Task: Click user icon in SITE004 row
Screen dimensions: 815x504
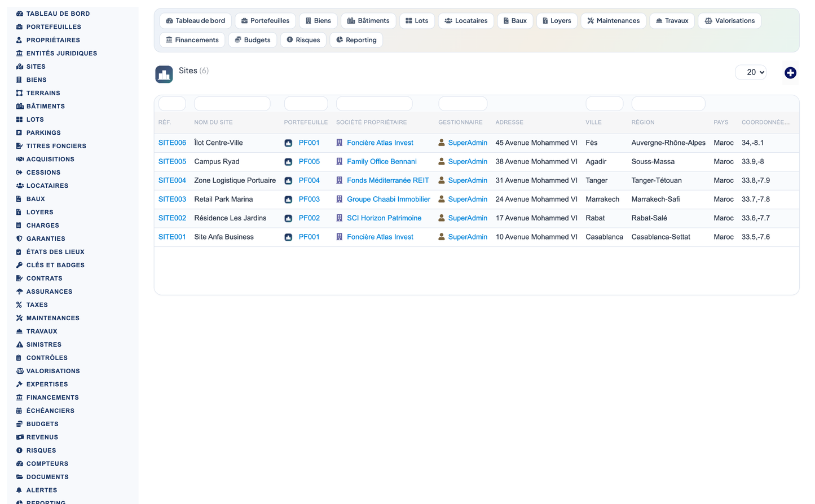Action: (x=442, y=180)
